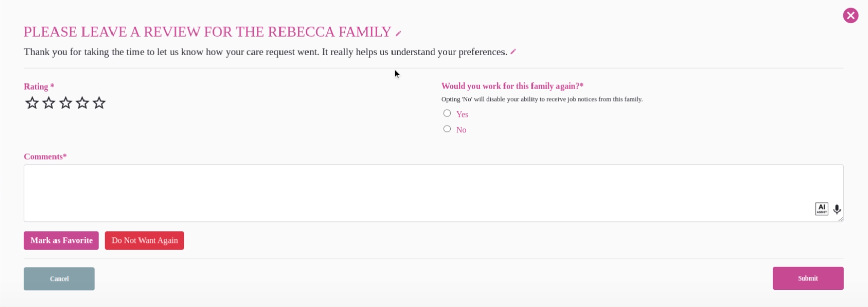
Task: Open AI Assist in comments box
Action: click(821, 209)
